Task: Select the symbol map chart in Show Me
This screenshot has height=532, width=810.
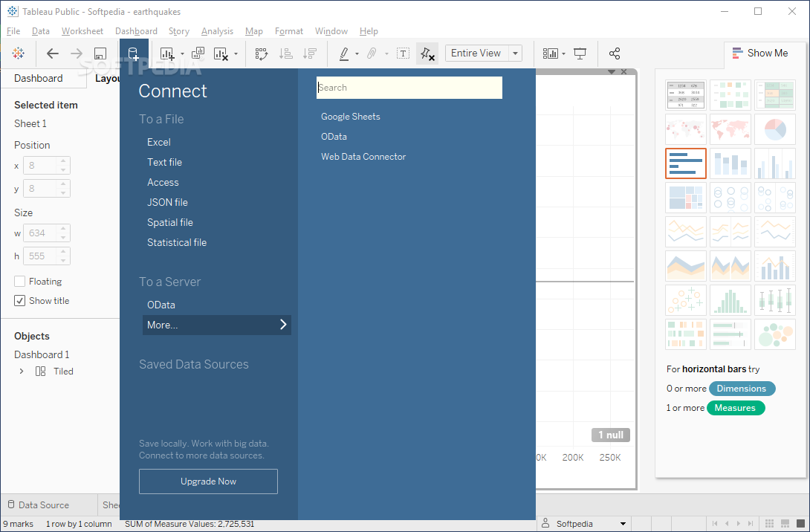Action: click(685, 129)
